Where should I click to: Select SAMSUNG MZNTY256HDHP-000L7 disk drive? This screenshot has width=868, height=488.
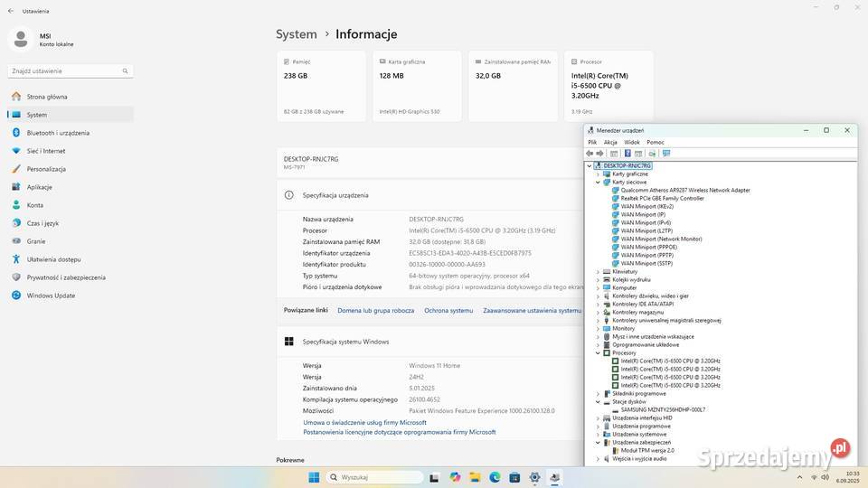(x=663, y=410)
